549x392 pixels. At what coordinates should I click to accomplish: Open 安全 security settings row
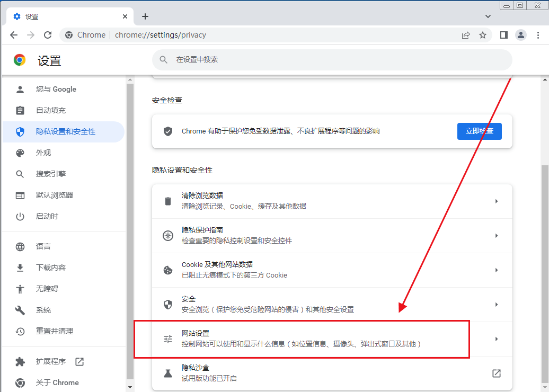point(332,305)
